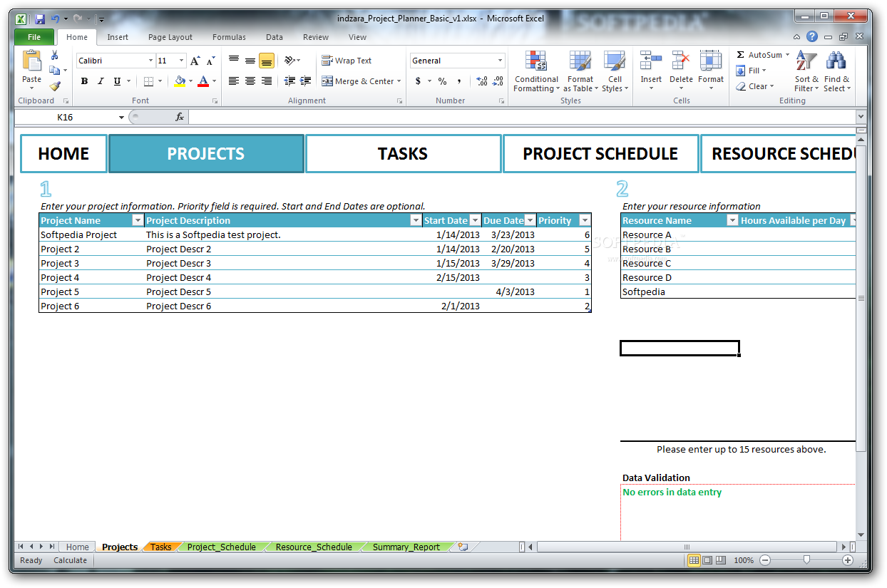Switch to Page Layout view icon
The width and height of the screenshot is (887, 588).
tap(707, 560)
